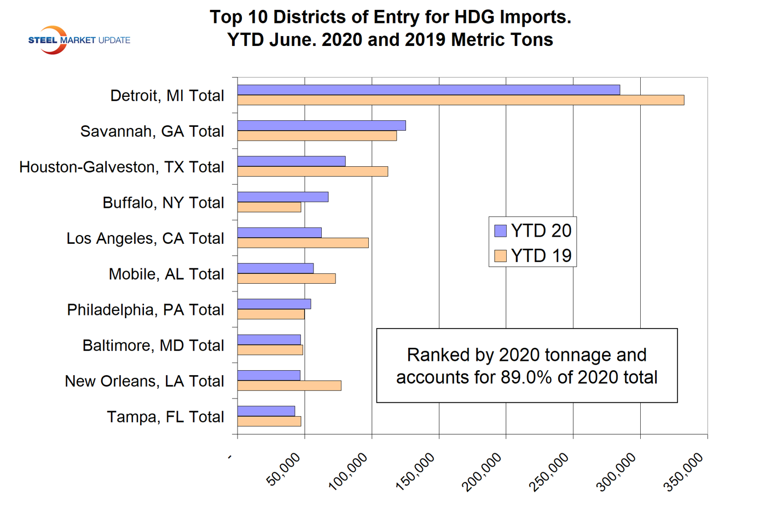
Task: Click the Houston-Galveston YTD 19 orange bar
Action: click(312, 172)
